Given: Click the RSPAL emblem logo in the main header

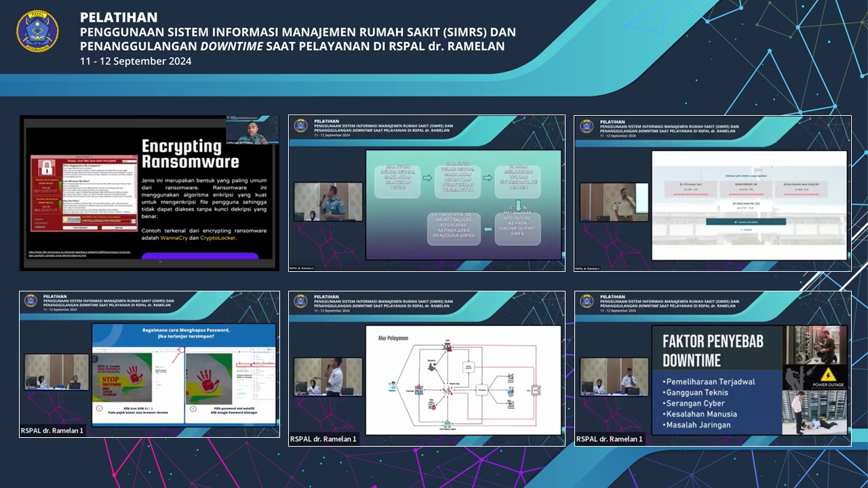Looking at the screenshot, I should point(37,31).
